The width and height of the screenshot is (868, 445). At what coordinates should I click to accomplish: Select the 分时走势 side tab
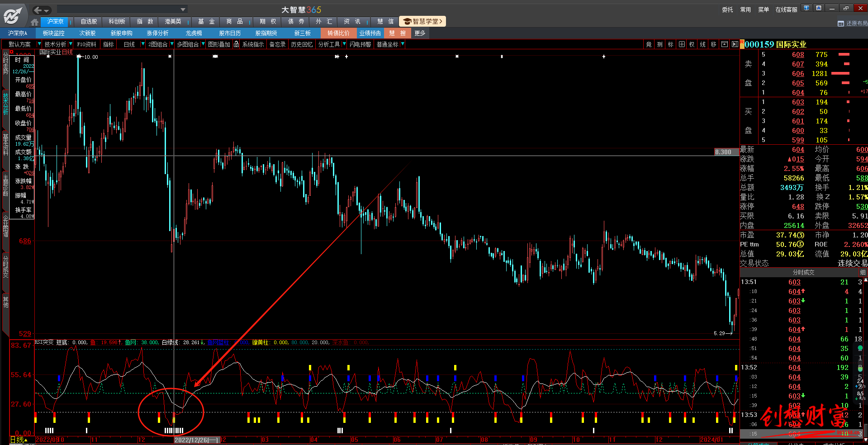[5, 63]
